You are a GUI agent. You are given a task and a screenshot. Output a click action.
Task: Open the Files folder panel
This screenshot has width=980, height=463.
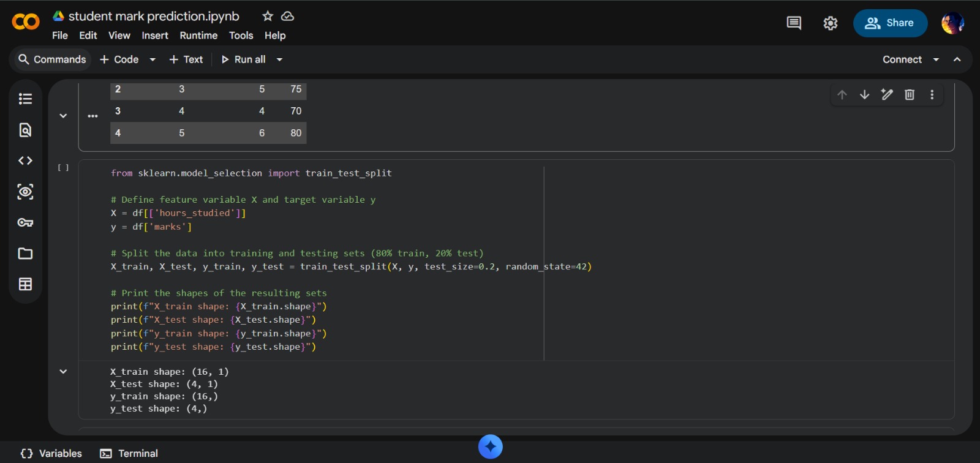(x=25, y=254)
